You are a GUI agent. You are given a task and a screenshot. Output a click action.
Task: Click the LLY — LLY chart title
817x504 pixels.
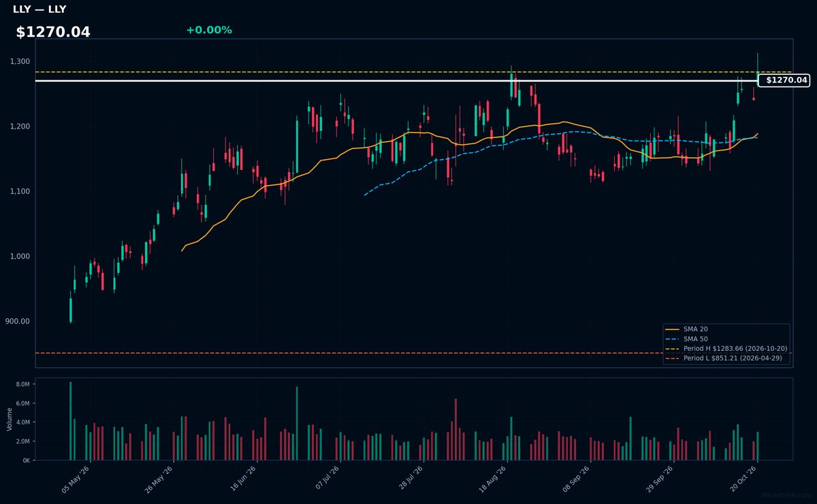tap(39, 10)
